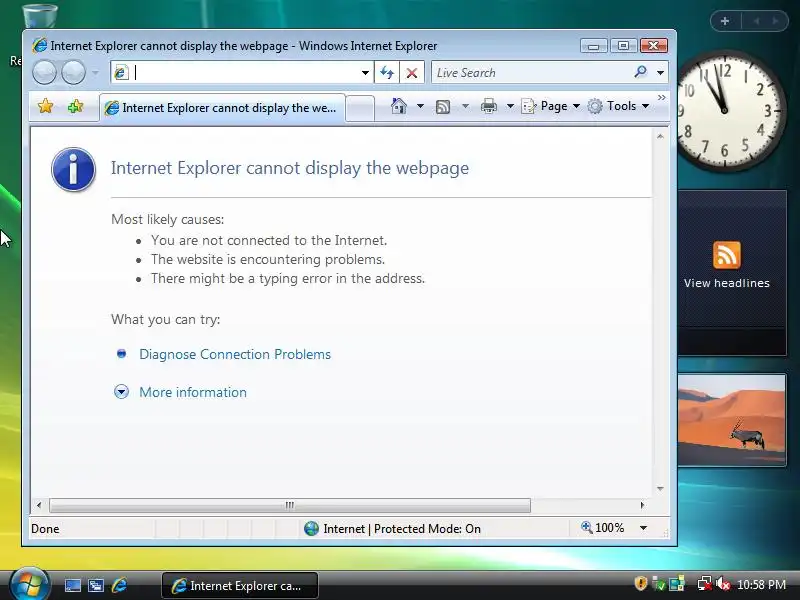Open the Print dropdown arrow
The image size is (800, 600).
[510, 106]
